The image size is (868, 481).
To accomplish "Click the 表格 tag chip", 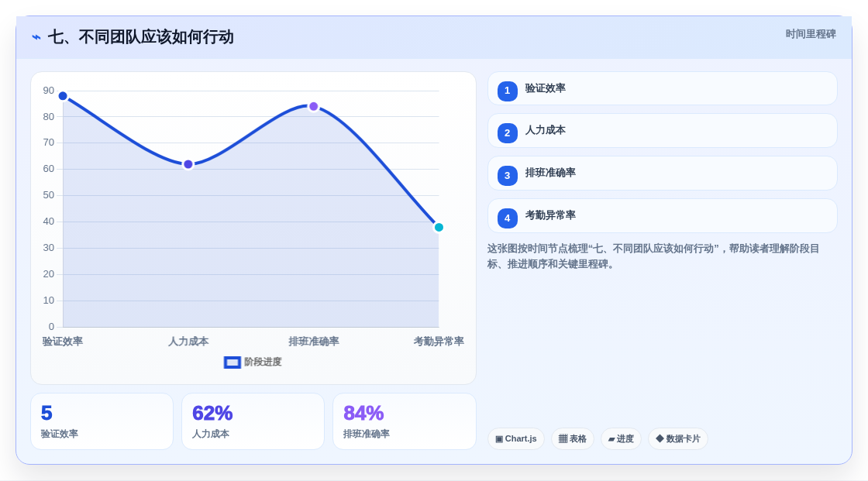I will tap(573, 439).
